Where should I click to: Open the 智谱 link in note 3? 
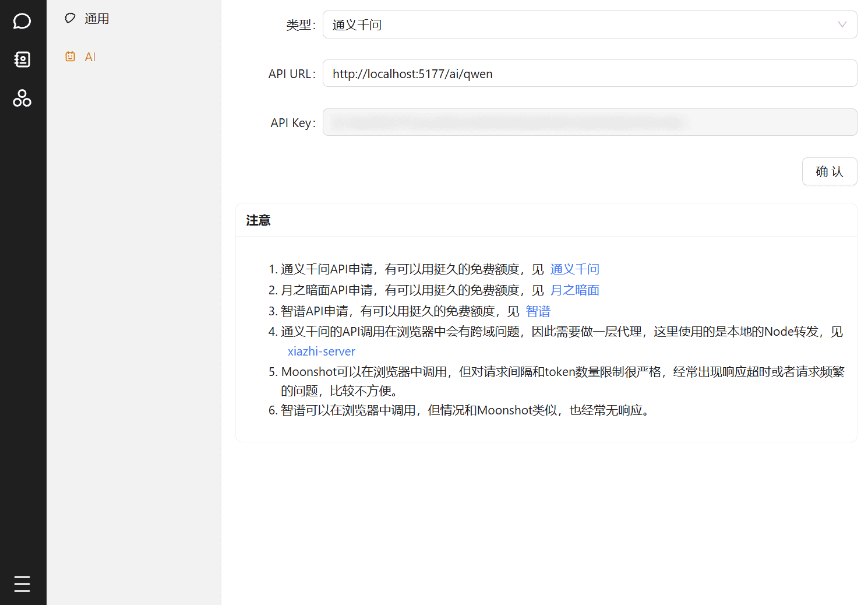pyautogui.click(x=538, y=311)
